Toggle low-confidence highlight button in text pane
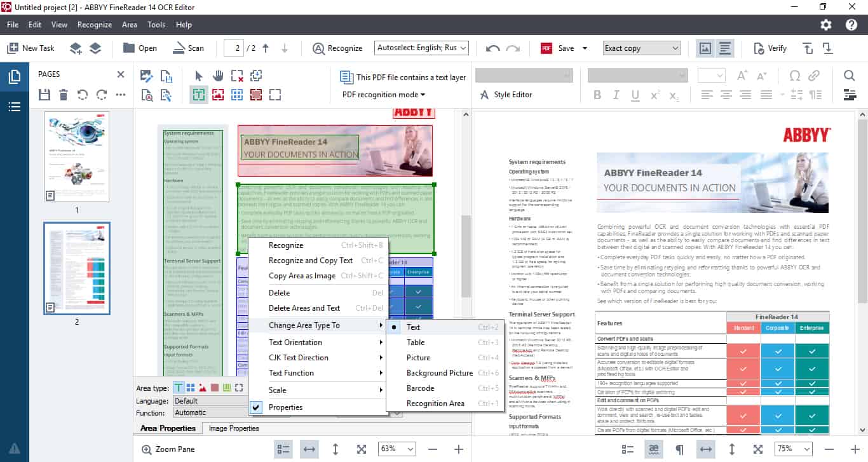Viewport: 868px width, 462px height. [653, 449]
